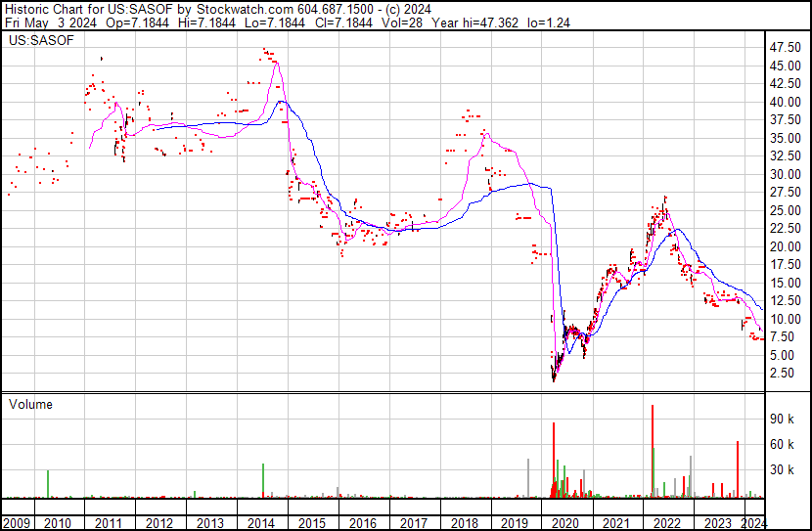The image size is (812, 531).
Task: Click the 25.00 price axis label
Action: [x=785, y=210]
